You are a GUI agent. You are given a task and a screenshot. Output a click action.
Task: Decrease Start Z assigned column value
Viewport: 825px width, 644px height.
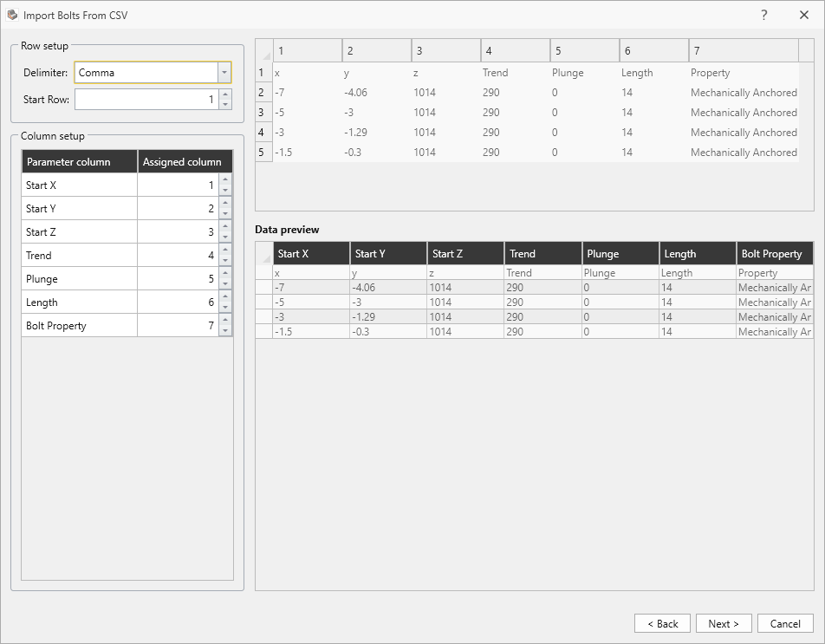[x=225, y=237]
